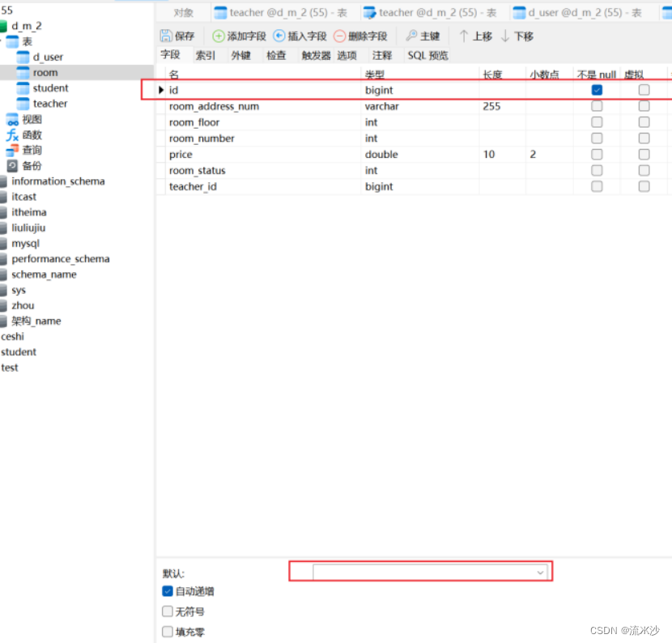This screenshot has width=672, height=643.
Task: Open the mysql database in the sidebar
Action: coord(25,243)
